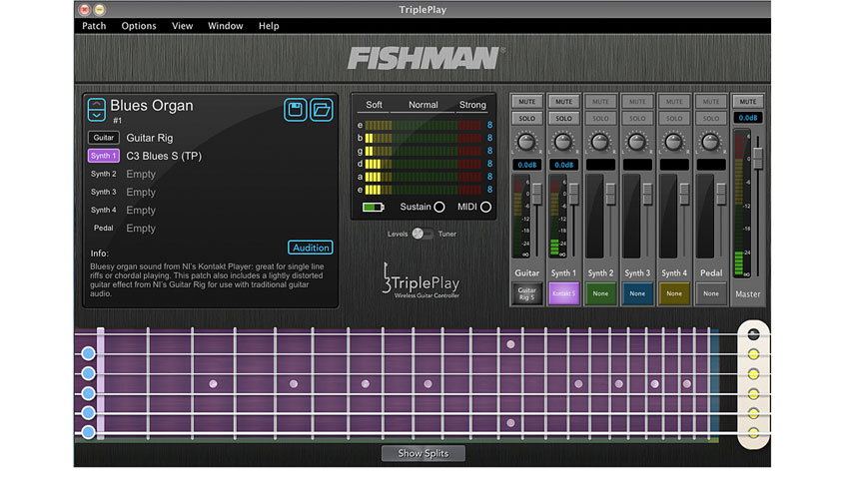The width and height of the screenshot is (849, 504).
Task: Click the Synth 1 channel volume fader
Action: pos(574,195)
